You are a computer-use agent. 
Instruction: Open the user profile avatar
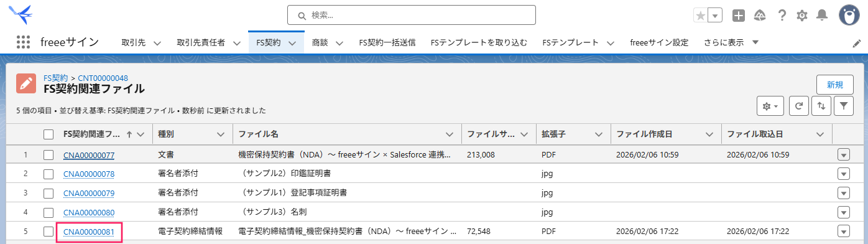coord(849,16)
